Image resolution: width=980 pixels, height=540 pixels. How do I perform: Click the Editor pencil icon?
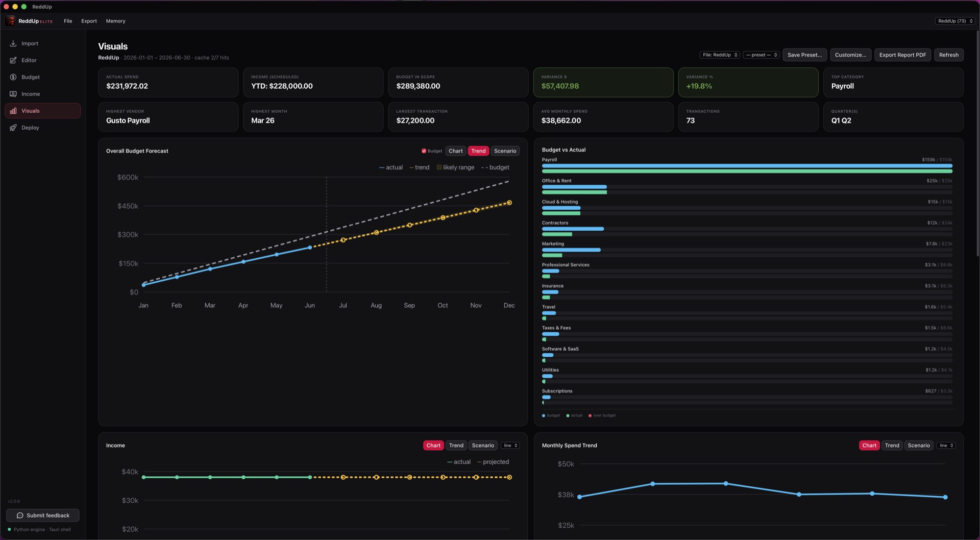tap(13, 60)
